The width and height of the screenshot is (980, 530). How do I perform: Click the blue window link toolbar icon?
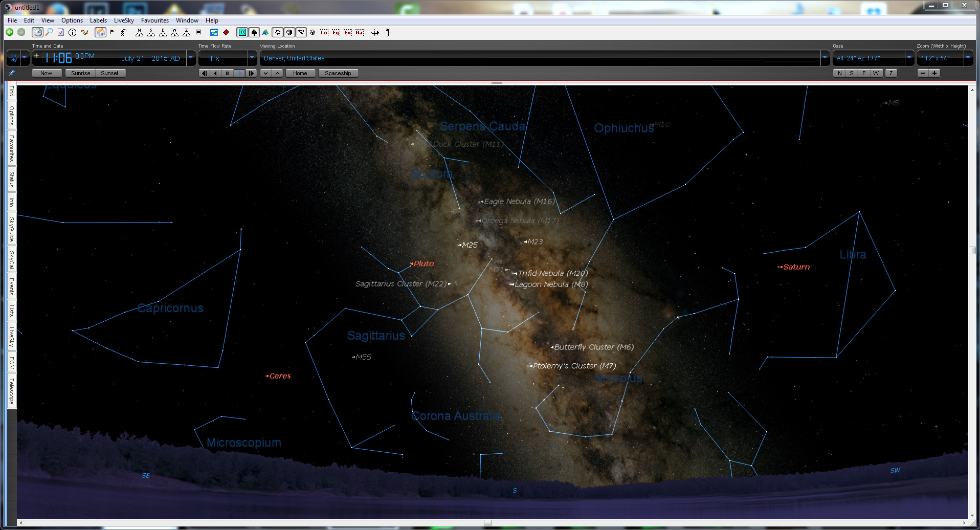click(214, 32)
